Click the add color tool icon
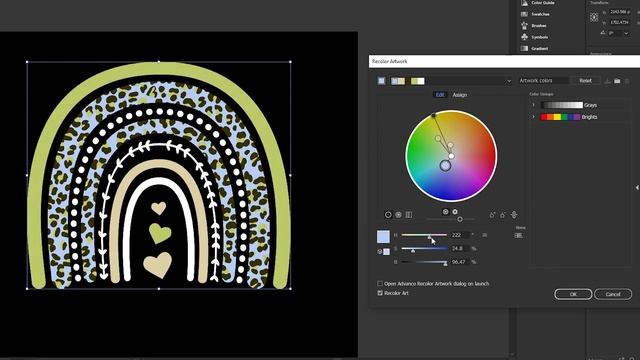 tap(492, 215)
